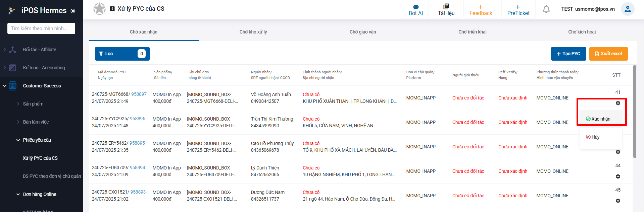Click the Tạo PYC button
This screenshot has width=644, height=212.
coord(568,54)
